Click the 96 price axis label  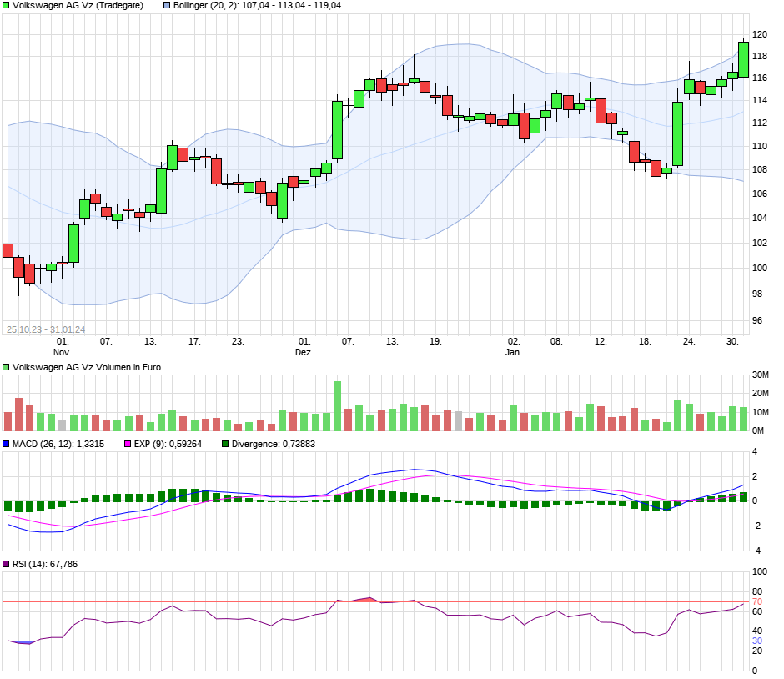757,320
